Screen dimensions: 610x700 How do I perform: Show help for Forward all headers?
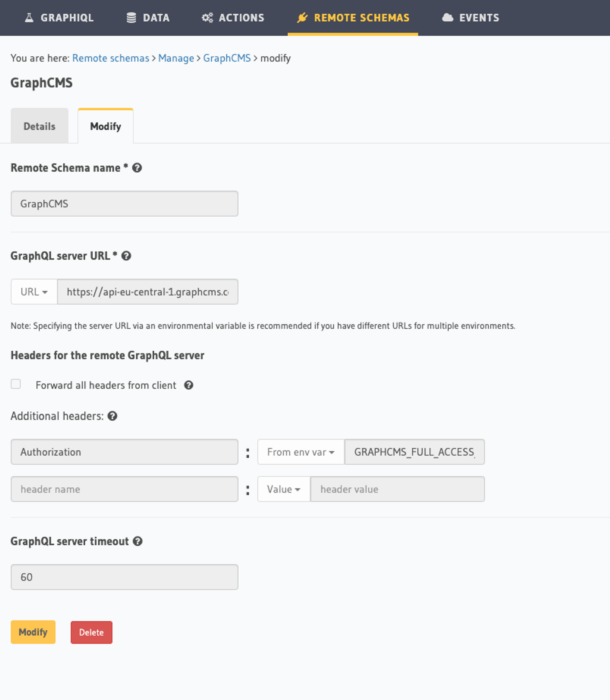[189, 385]
